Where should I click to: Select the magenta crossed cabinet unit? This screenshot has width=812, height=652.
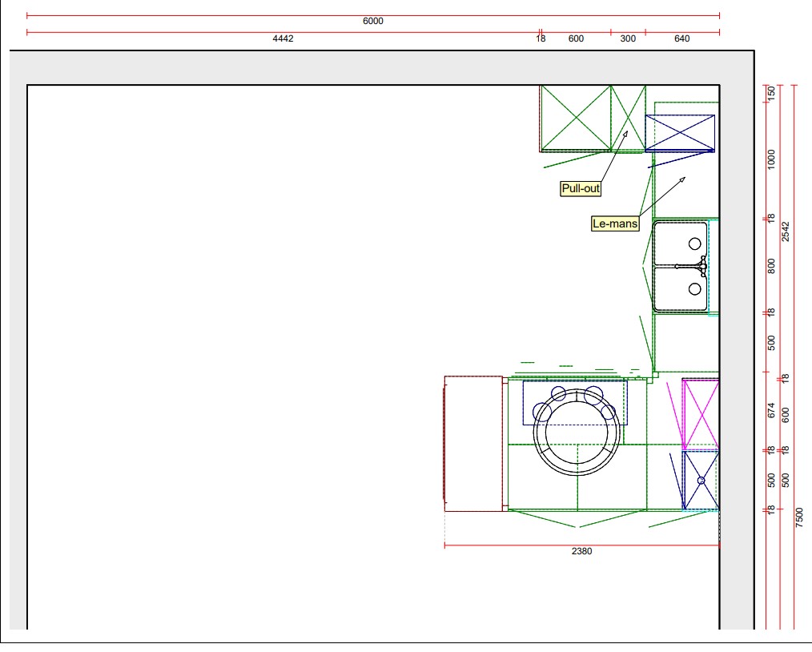pos(700,413)
